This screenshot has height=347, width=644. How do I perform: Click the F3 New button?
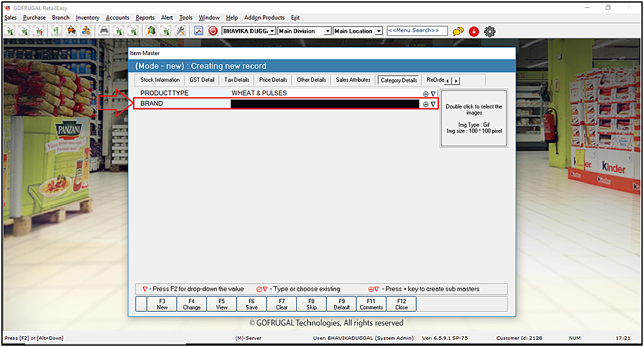162,304
